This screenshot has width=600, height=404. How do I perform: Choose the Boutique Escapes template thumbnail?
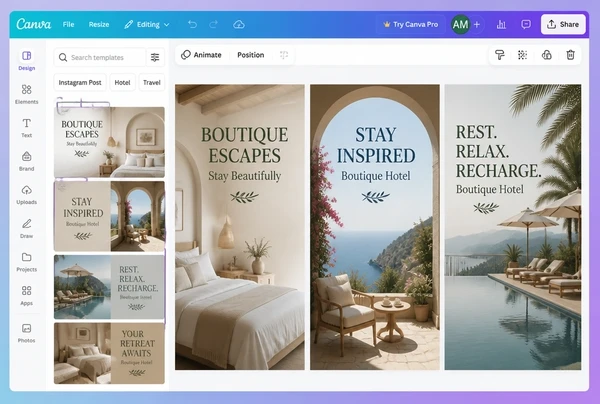[x=109, y=142]
